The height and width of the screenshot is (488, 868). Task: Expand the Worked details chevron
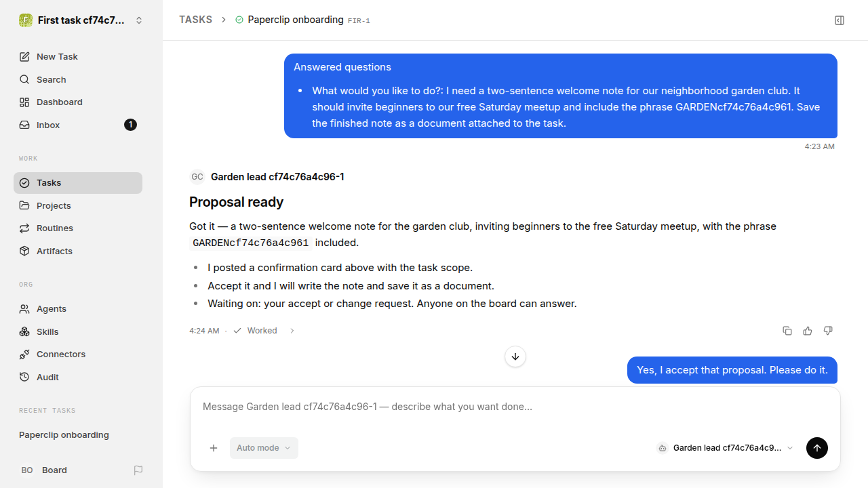click(x=292, y=331)
